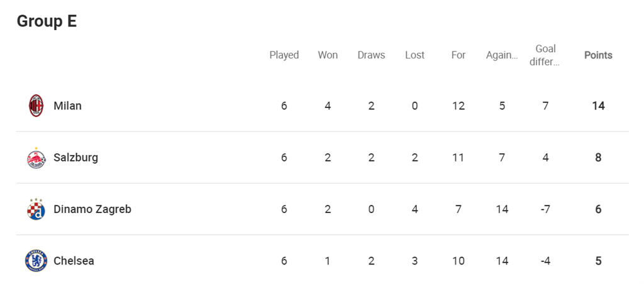Click the Played column header
Viewport: 644px width, 284px height.
284,55
